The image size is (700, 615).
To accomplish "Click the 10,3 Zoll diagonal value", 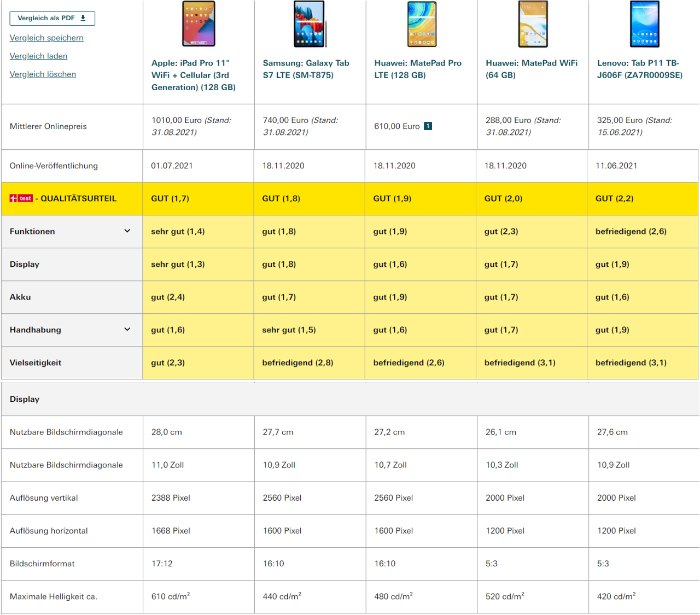I will (502, 465).
